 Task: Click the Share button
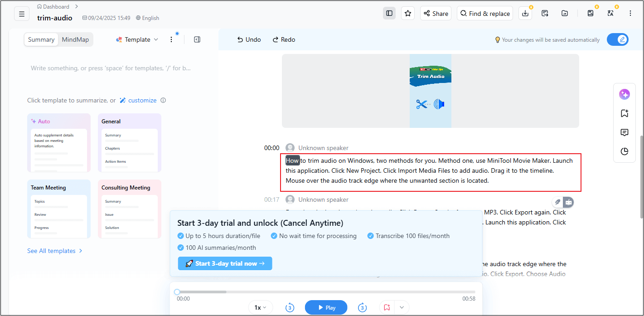[x=436, y=14]
